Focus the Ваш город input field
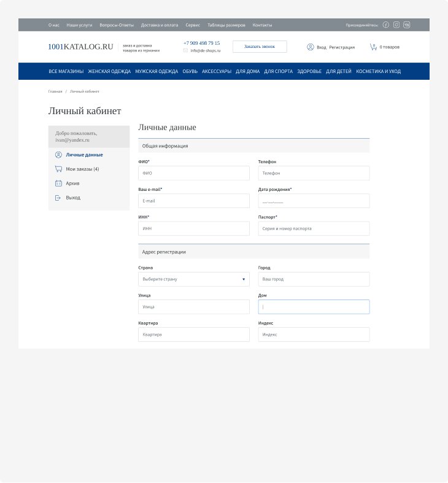448x483 pixels. [314, 279]
